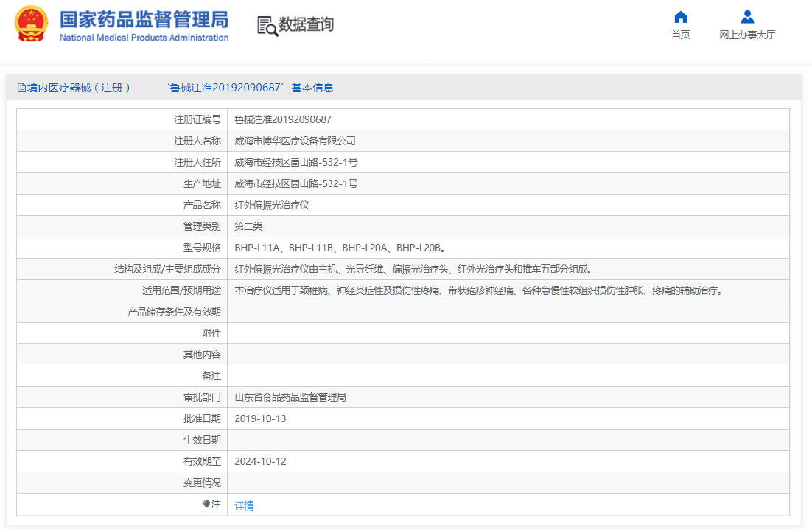Viewport: 812px width, 529px height.
Task: Select expiry date 2024-10-12
Action: pyautogui.click(x=260, y=461)
